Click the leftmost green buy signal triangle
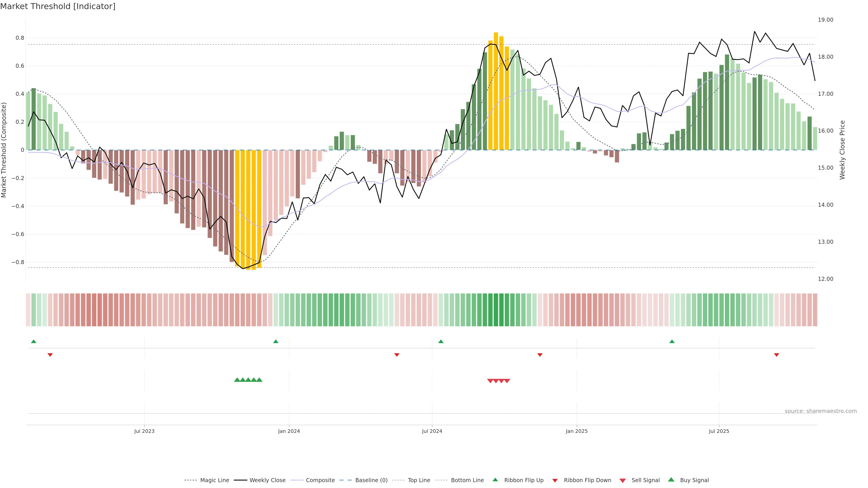 click(x=237, y=380)
